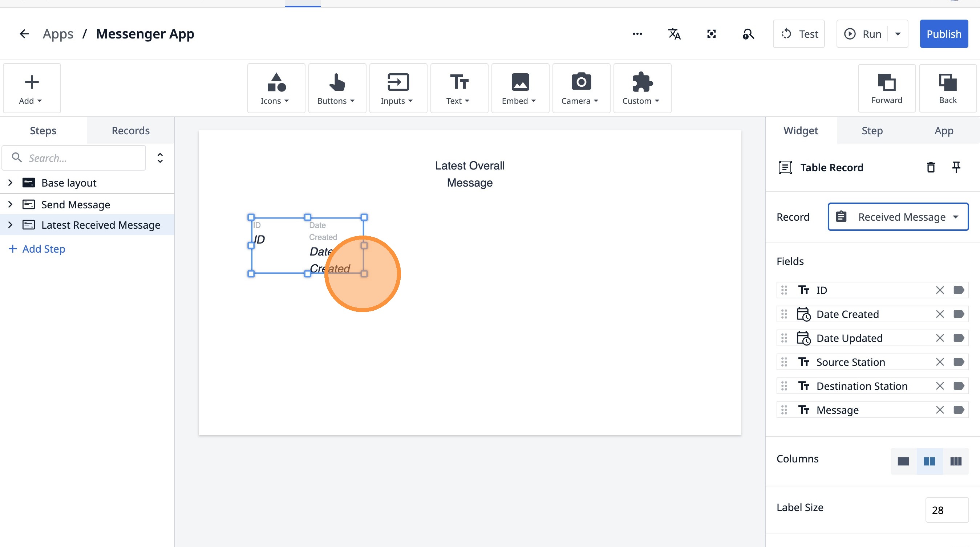This screenshot has width=980, height=547.
Task: Delete the Table Record widget
Action: [x=931, y=167]
